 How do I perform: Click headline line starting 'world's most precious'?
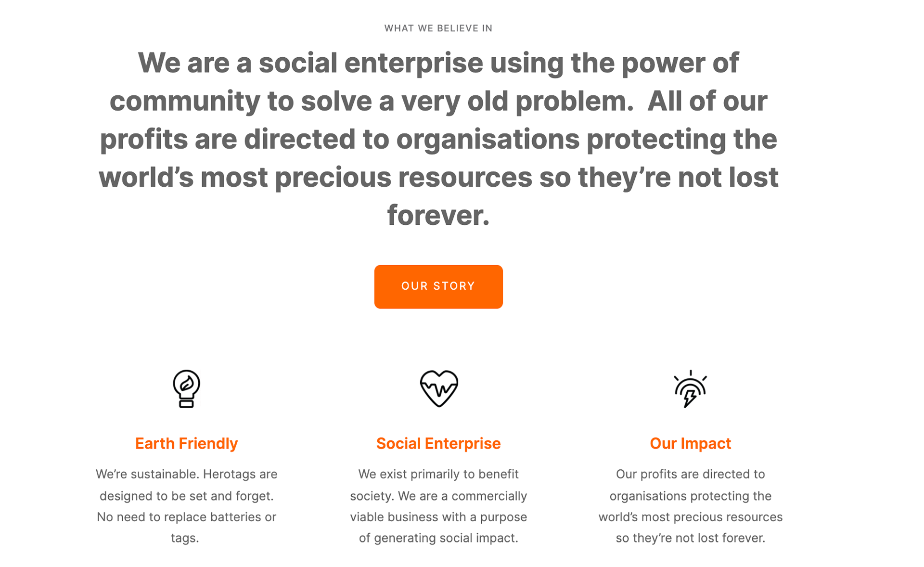coord(438,177)
